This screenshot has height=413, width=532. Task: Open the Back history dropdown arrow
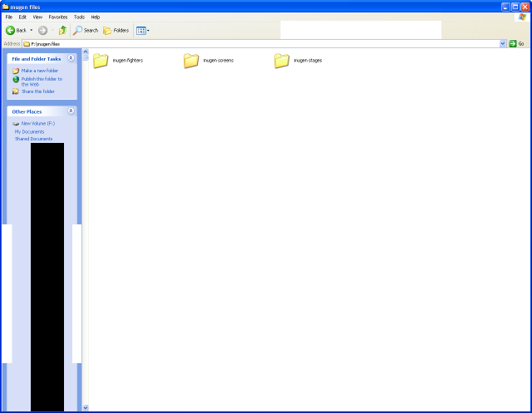click(x=32, y=30)
